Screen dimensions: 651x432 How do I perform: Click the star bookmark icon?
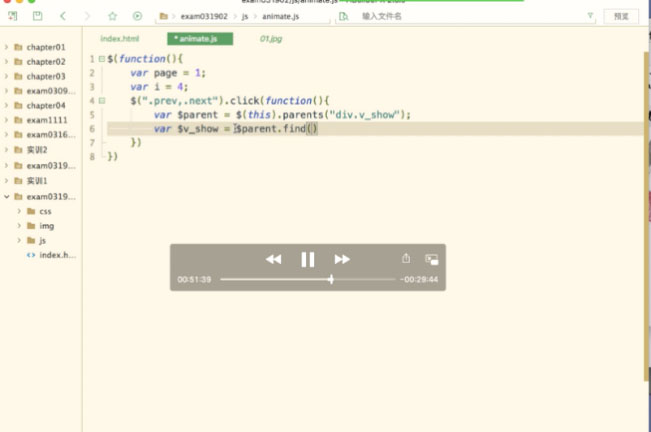coord(112,17)
